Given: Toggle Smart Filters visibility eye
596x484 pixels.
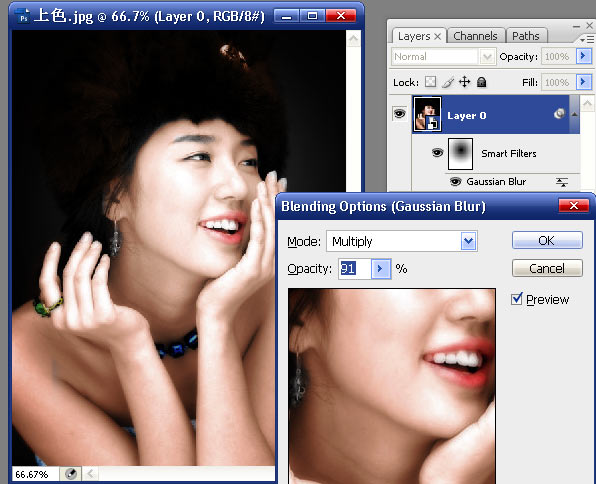Looking at the screenshot, I should tap(437, 153).
